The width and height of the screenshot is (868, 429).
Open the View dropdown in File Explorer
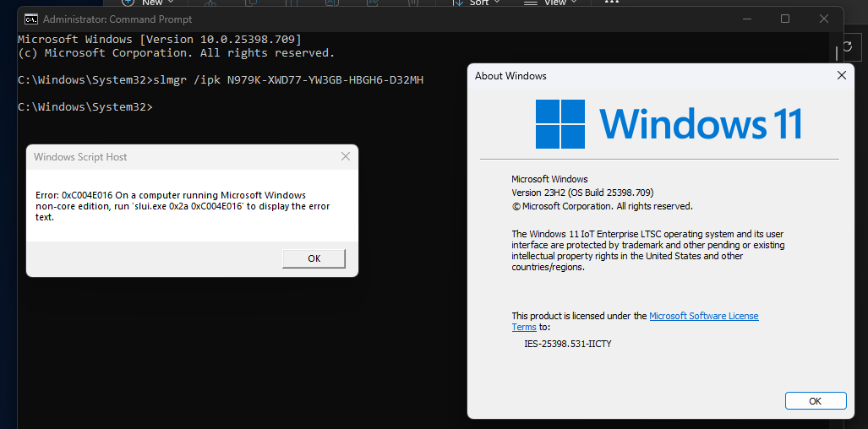click(550, 3)
